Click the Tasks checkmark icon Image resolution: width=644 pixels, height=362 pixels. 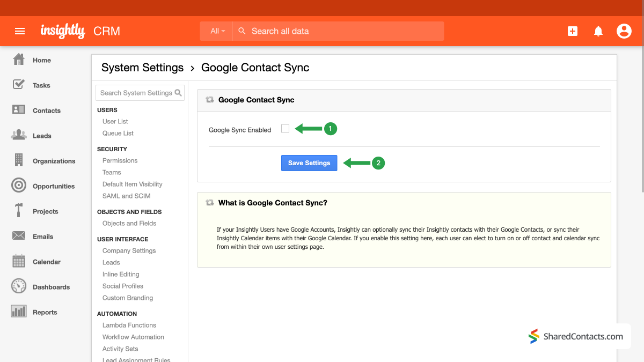tap(19, 85)
